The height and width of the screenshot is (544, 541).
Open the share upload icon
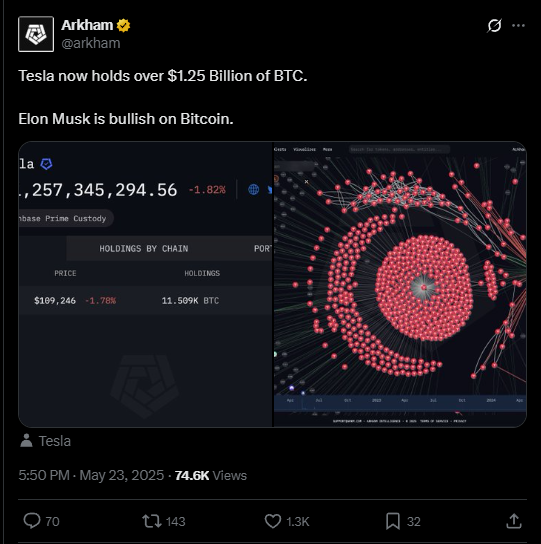click(x=514, y=521)
